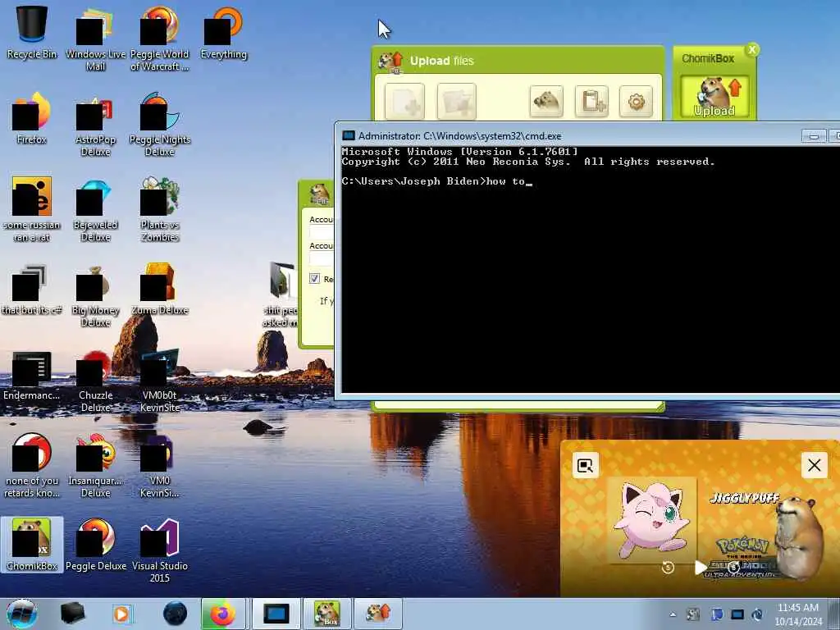Select 'that but its c#' desktop icon
This screenshot has height=630, width=840.
[32, 288]
